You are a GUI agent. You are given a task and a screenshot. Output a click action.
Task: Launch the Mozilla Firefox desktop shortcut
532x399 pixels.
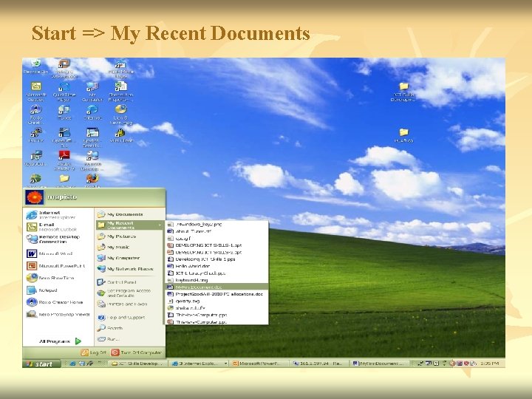click(92, 180)
